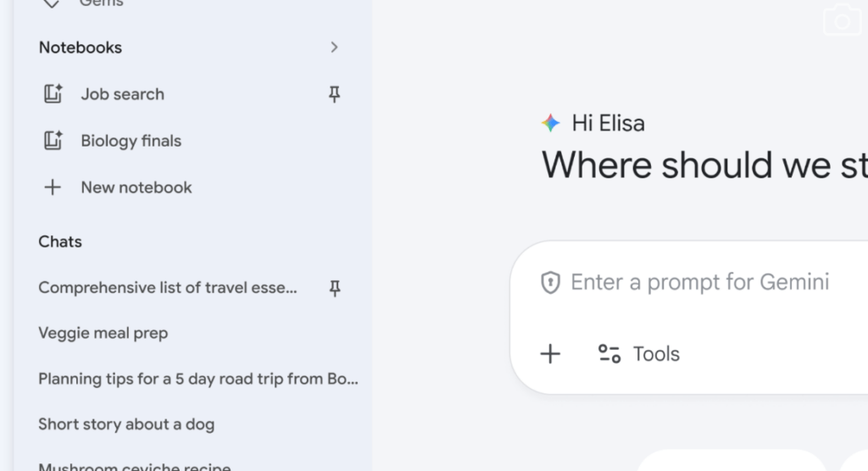Open the Biology finals notebook
868x471 pixels.
pos(131,141)
